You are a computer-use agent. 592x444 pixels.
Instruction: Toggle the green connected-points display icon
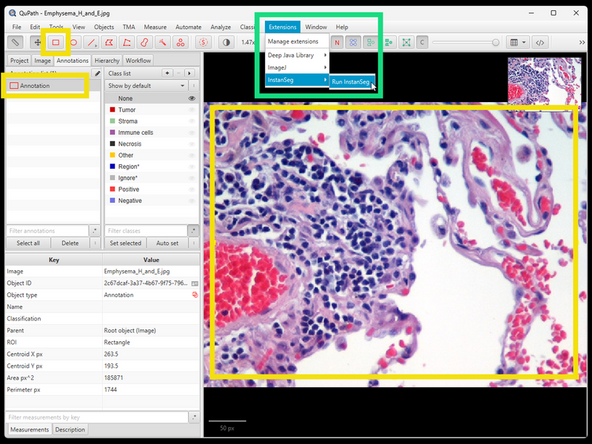tap(406, 42)
